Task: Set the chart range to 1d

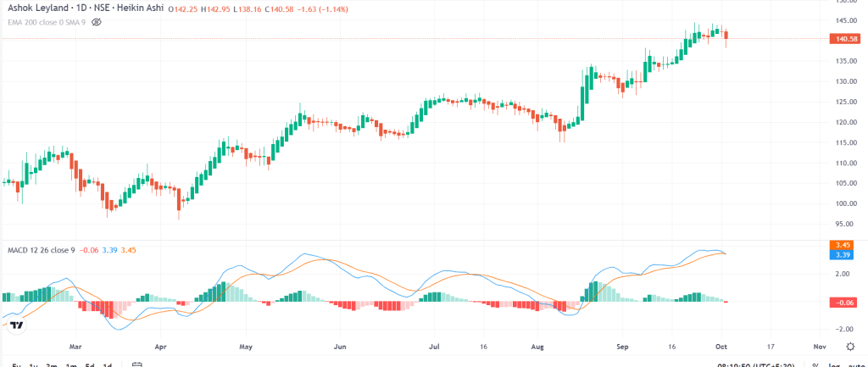Action: tap(108, 365)
